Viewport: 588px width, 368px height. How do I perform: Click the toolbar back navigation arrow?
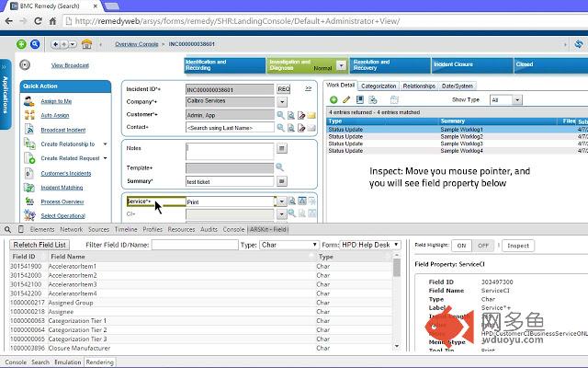(55, 44)
